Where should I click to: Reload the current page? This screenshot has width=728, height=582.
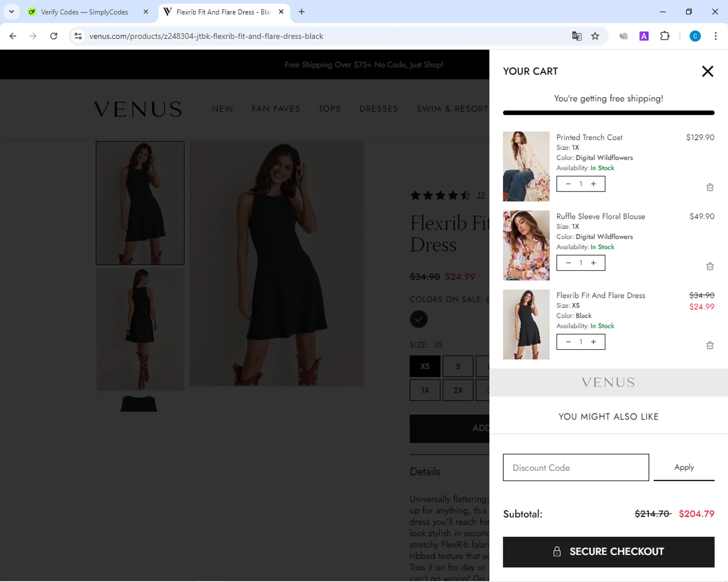pyautogui.click(x=54, y=36)
